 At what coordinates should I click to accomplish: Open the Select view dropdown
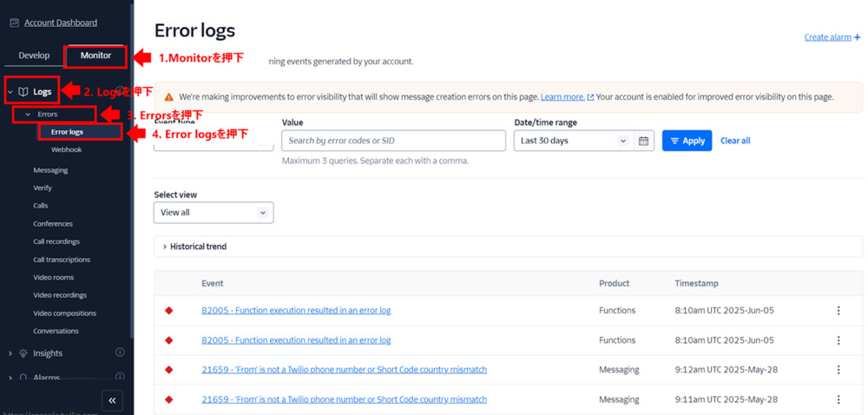[214, 213]
